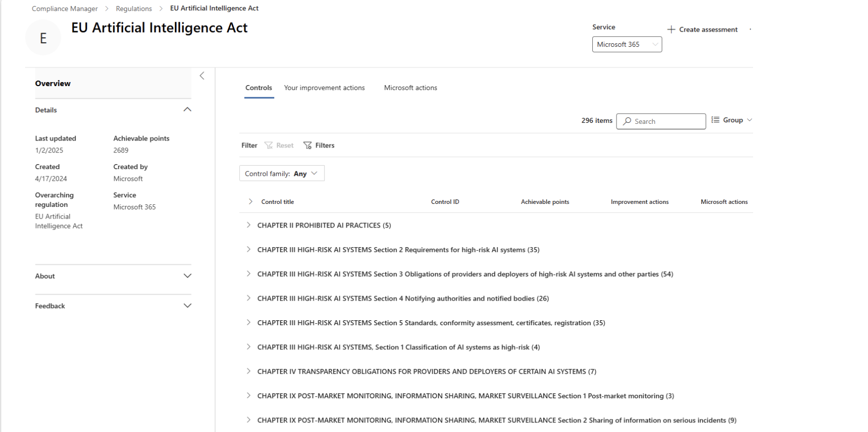Image resolution: width=868 pixels, height=432 pixels.
Task: Expand Section 5 Standards, conformity assessment group
Action: pyautogui.click(x=249, y=323)
